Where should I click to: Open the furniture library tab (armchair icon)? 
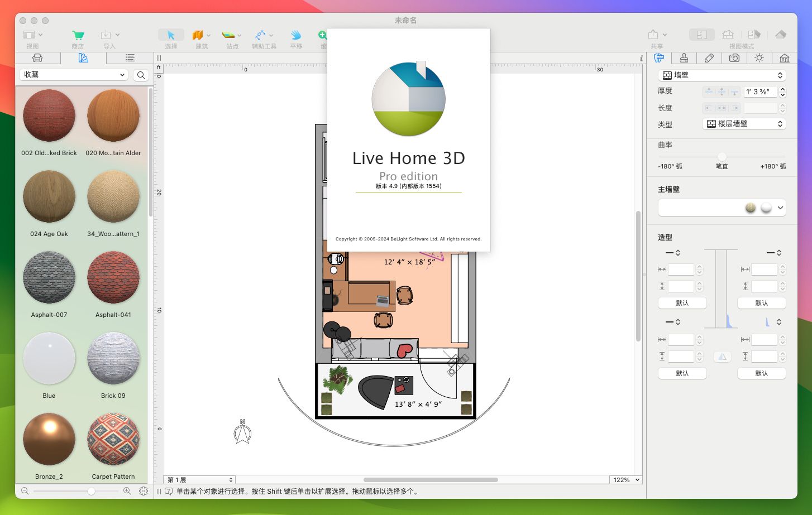click(37, 58)
